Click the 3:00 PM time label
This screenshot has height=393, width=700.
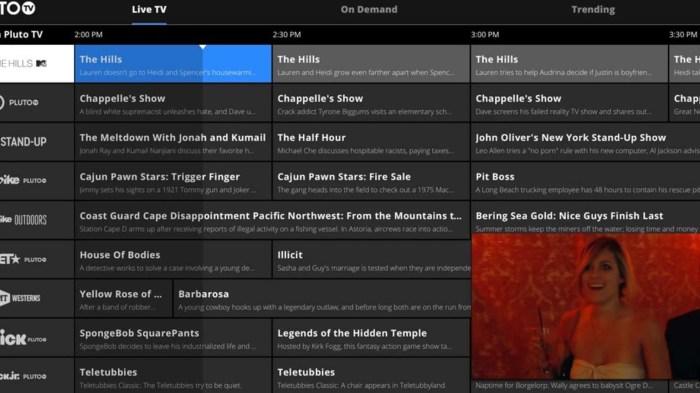485,34
